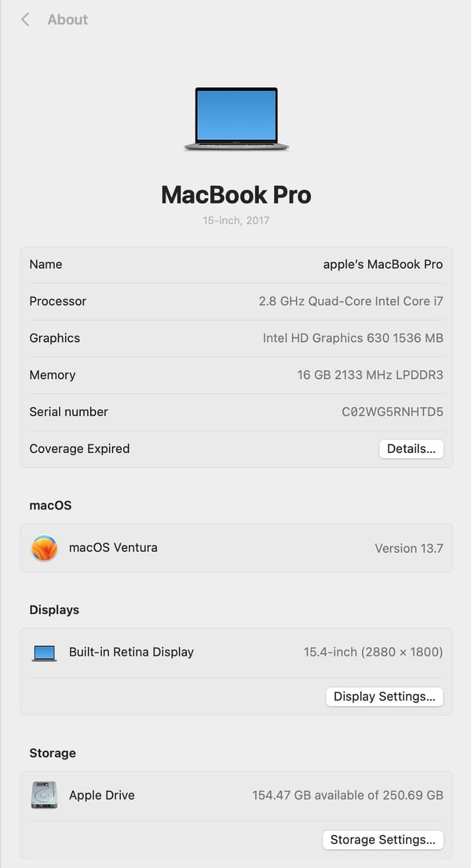Click the Memory 16 GB value
Image resolution: width=471 pixels, height=868 pixels.
click(370, 375)
